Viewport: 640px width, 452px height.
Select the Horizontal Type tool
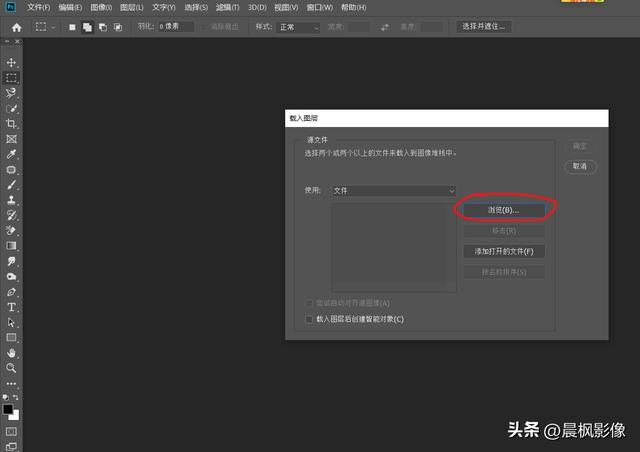[11, 307]
